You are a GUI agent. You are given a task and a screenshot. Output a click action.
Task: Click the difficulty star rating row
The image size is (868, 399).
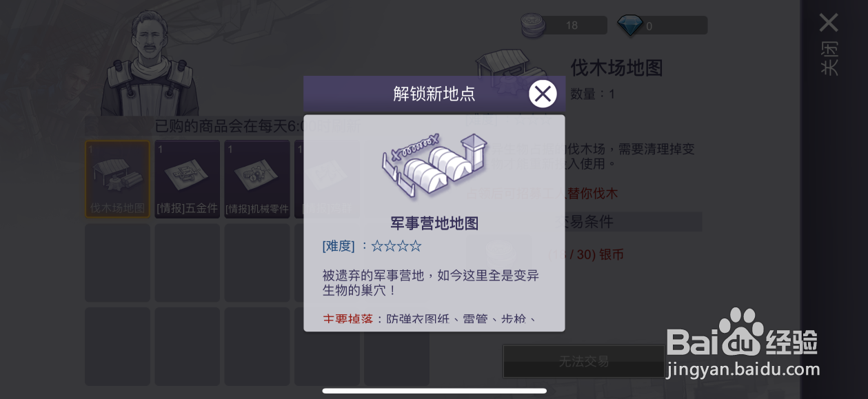372,246
